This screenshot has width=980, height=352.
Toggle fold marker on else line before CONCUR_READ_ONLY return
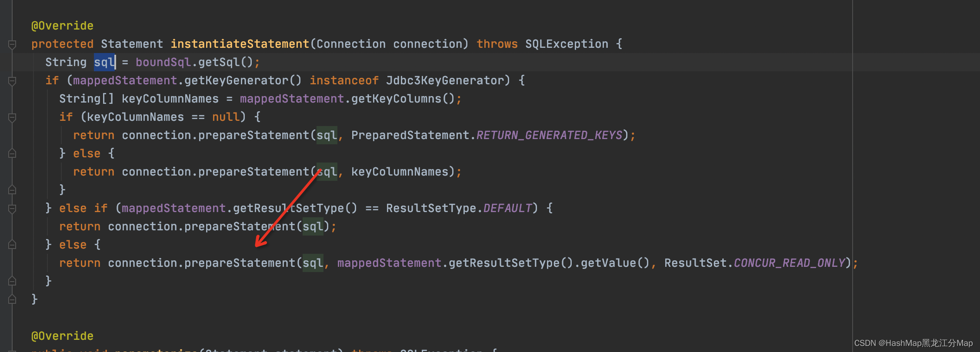click(12, 245)
